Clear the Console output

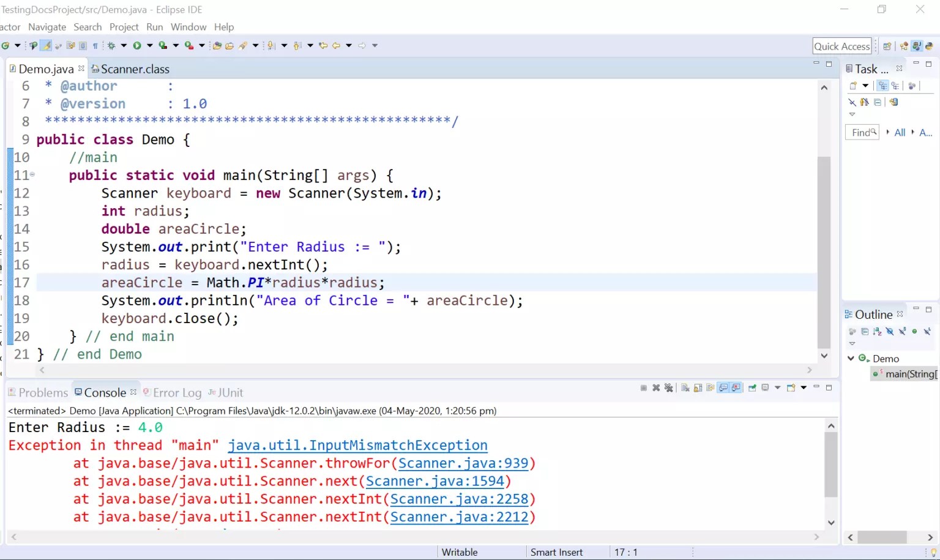click(684, 387)
